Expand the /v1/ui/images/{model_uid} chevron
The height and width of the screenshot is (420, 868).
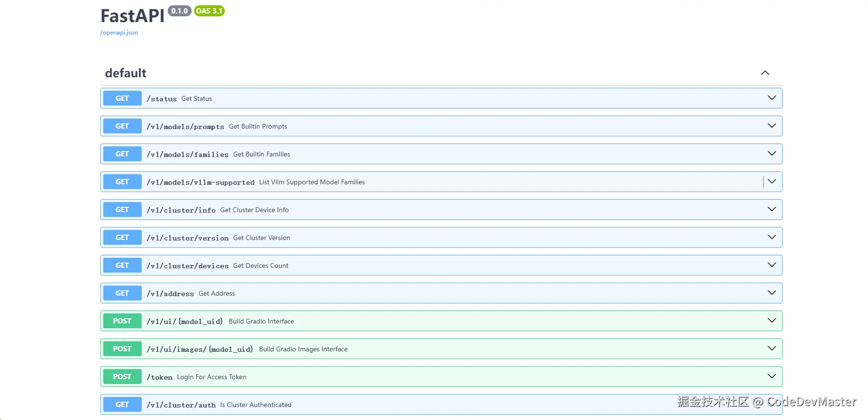[x=772, y=348]
